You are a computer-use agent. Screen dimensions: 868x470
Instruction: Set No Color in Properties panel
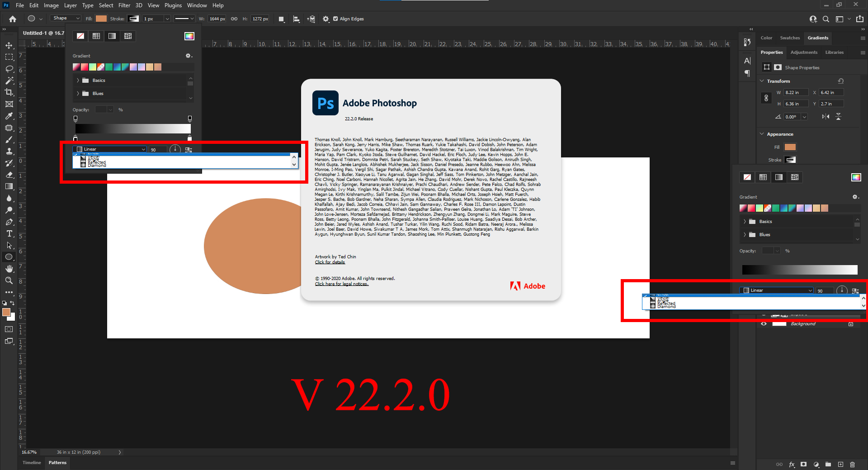[747, 177]
